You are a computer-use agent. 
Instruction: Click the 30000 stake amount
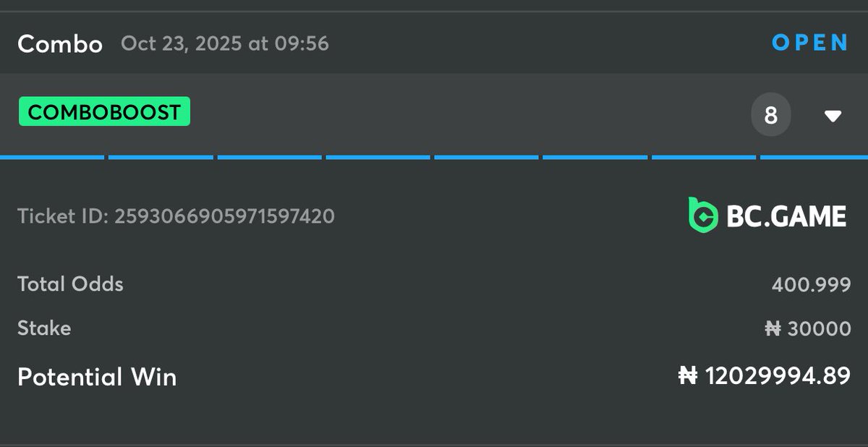(820, 329)
